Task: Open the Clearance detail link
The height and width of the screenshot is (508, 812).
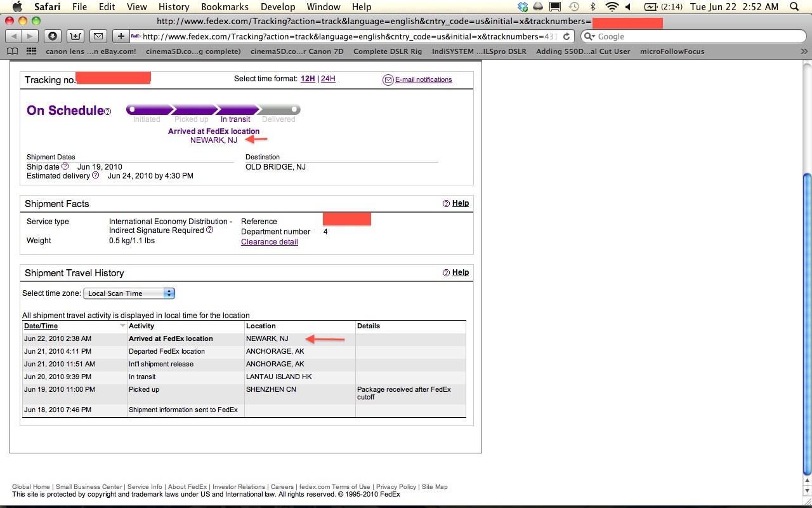Action: coord(270,242)
